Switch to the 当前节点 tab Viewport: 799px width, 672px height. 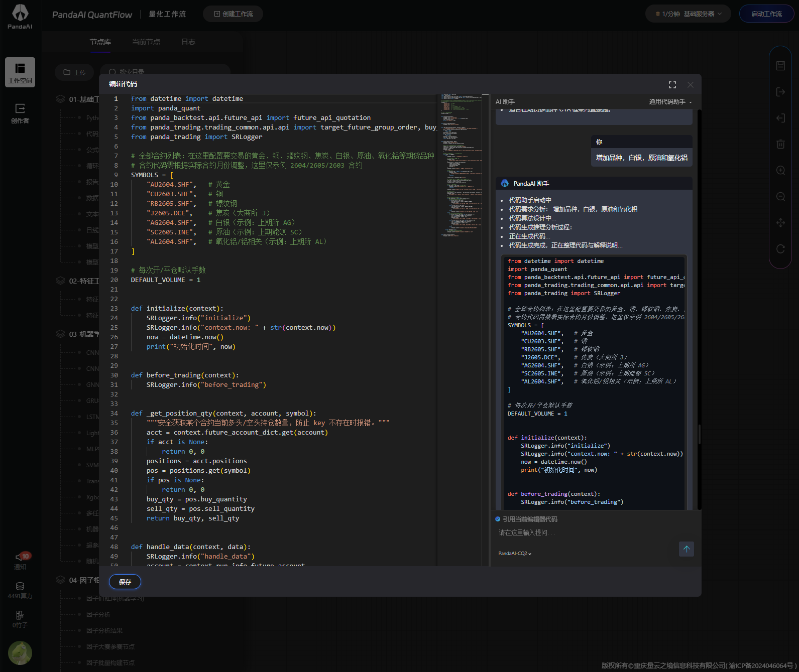[146, 42]
